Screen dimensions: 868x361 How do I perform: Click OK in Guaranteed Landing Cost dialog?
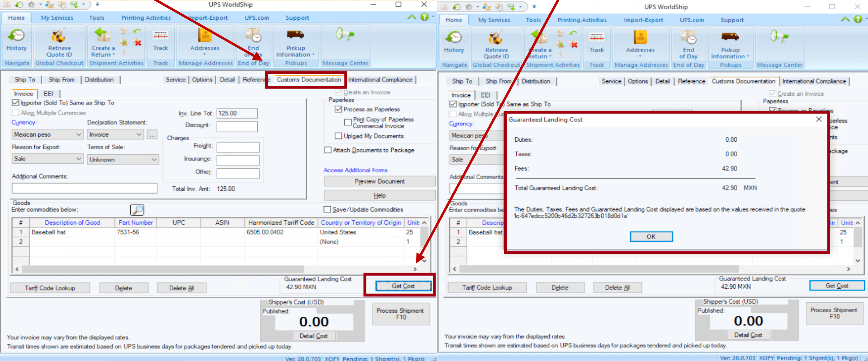point(651,237)
